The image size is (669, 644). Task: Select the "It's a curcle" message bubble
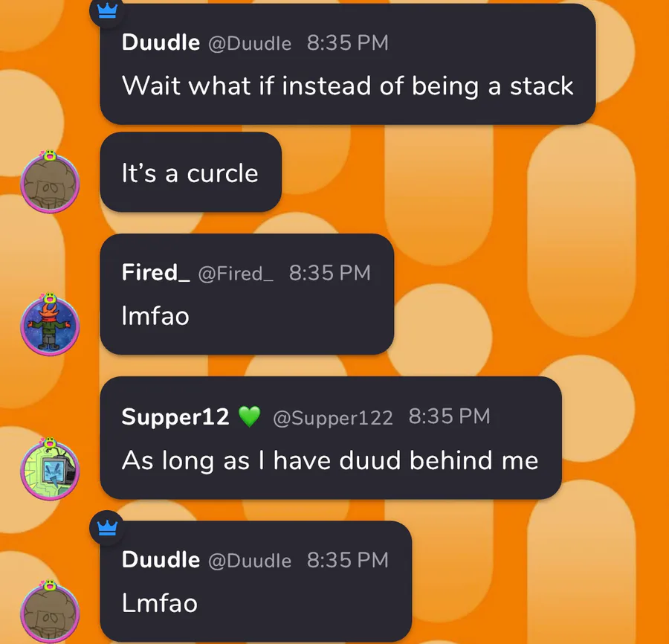pyautogui.click(x=191, y=172)
